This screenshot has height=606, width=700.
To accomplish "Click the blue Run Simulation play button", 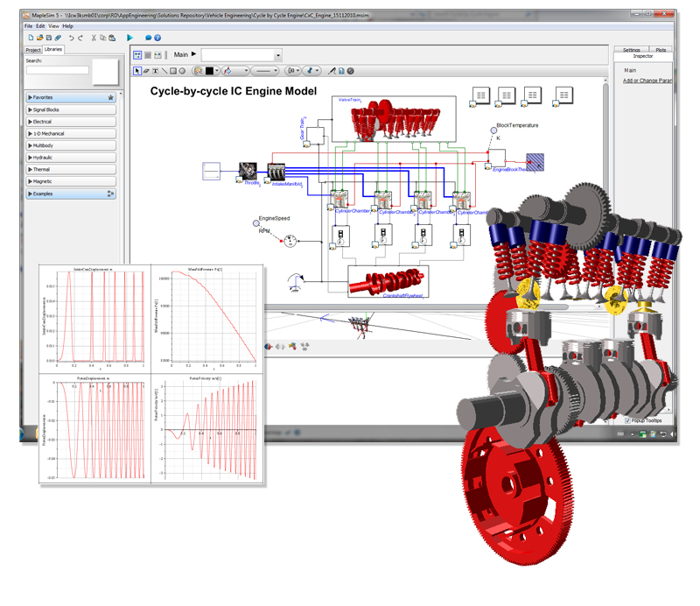I will [129, 38].
